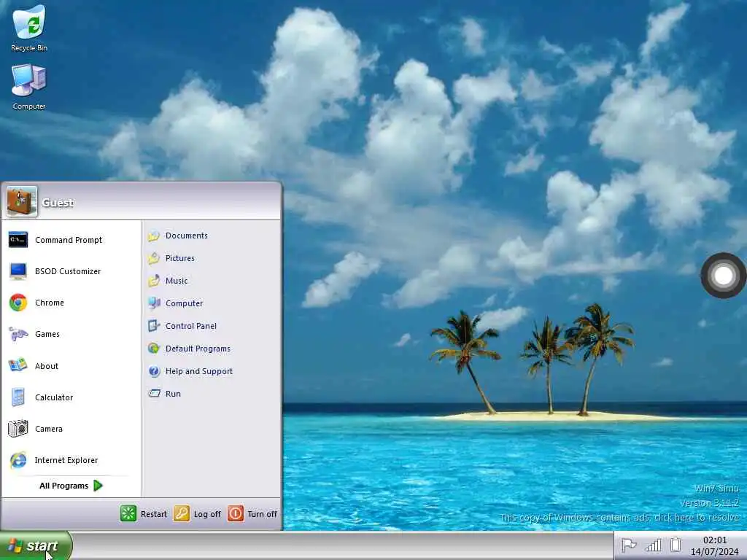Click the floating round circle button
The image size is (747, 560).
[x=723, y=276]
